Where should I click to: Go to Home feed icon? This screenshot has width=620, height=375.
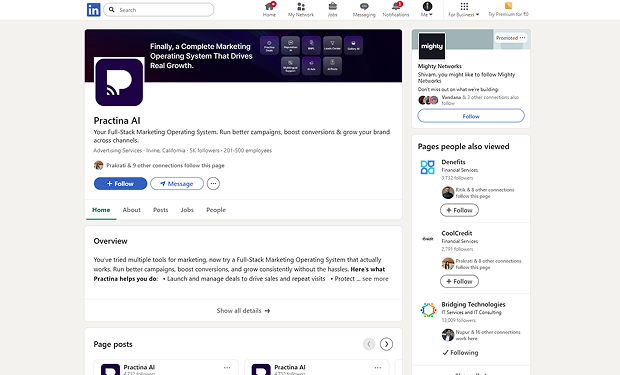click(270, 6)
